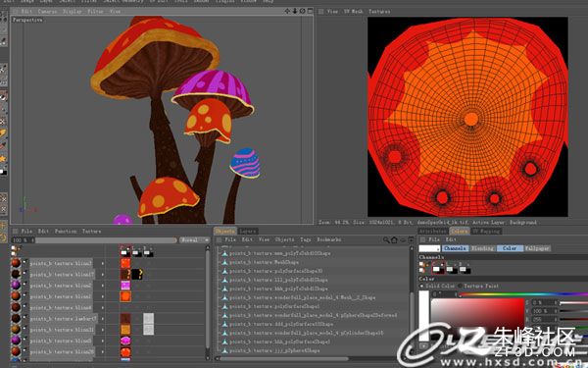Click the Channels button in Colors panel

click(x=455, y=248)
